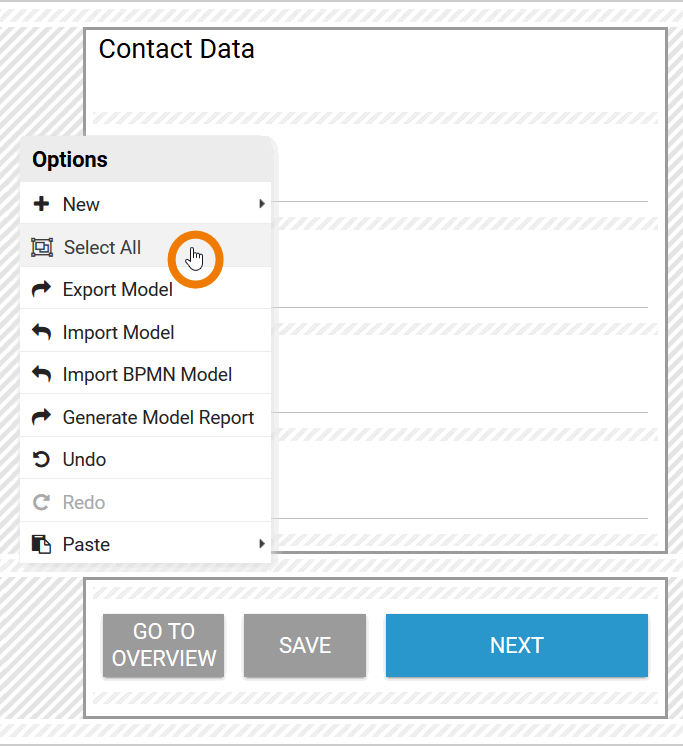Image resolution: width=683 pixels, height=746 pixels.
Task: Click the Select All selection-box icon
Action: coord(42,247)
